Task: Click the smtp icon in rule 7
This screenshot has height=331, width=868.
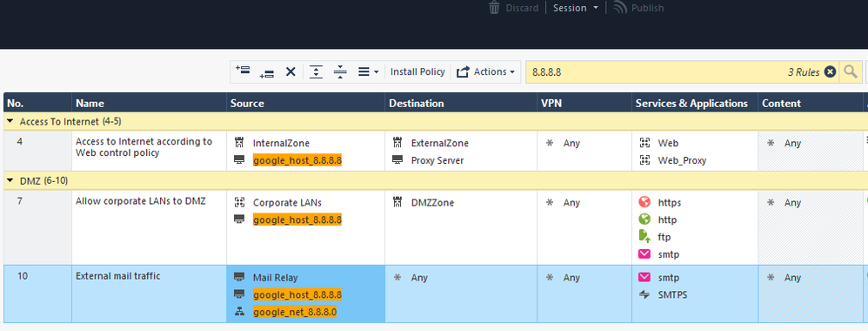Action: [644, 254]
